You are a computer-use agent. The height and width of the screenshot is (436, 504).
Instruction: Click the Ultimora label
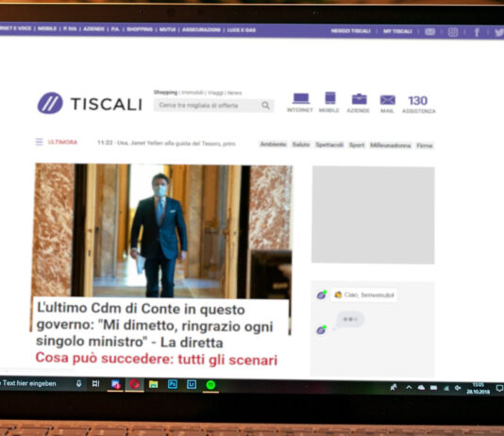pos(62,142)
